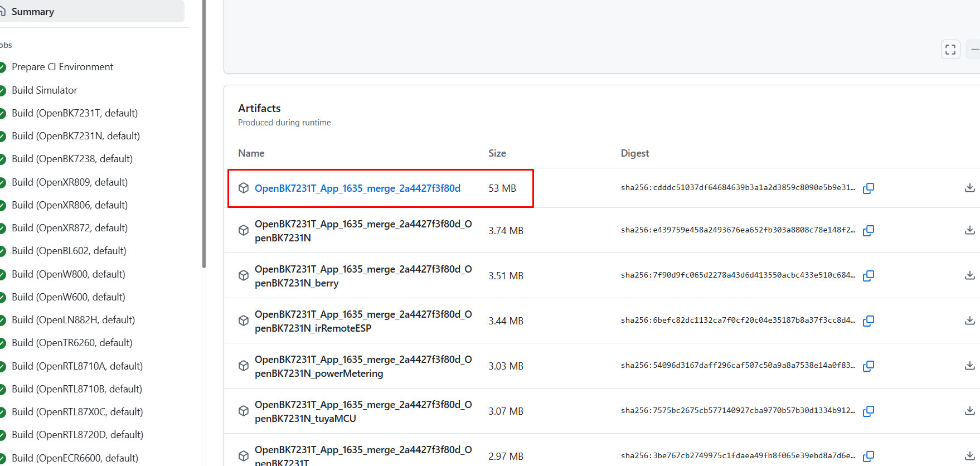Click the OpenBK7231N_powerMetering artifact name
The height and width of the screenshot is (466, 980).
(x=363, y=366)
